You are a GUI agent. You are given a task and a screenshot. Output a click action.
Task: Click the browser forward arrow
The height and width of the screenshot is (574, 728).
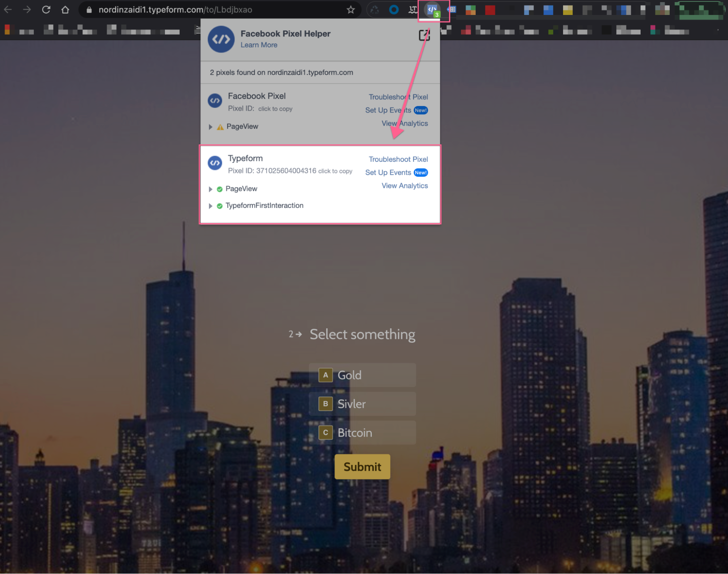point(27,10)
